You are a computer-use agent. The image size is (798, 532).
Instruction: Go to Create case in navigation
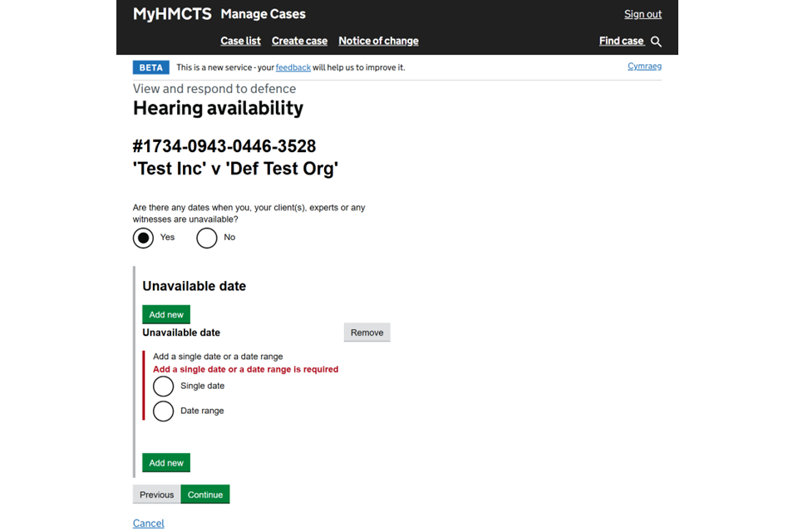tap(299, 41)
